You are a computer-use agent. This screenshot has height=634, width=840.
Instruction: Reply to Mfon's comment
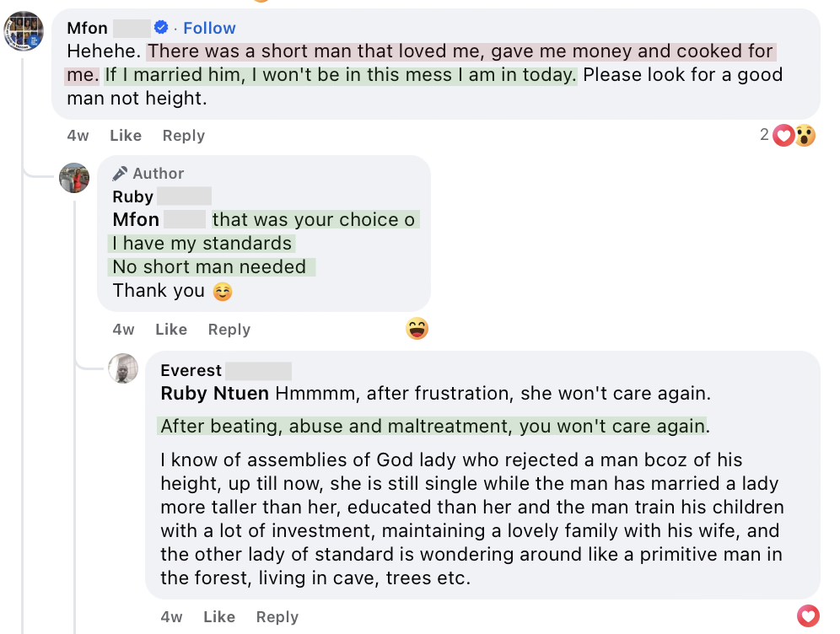coord(183,135)
